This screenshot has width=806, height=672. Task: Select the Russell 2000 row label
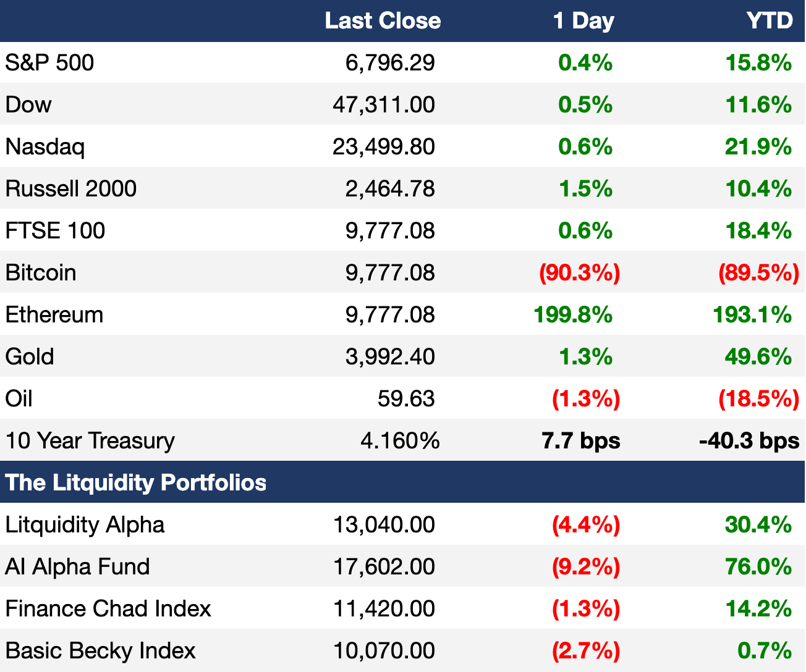click(71, 188)
